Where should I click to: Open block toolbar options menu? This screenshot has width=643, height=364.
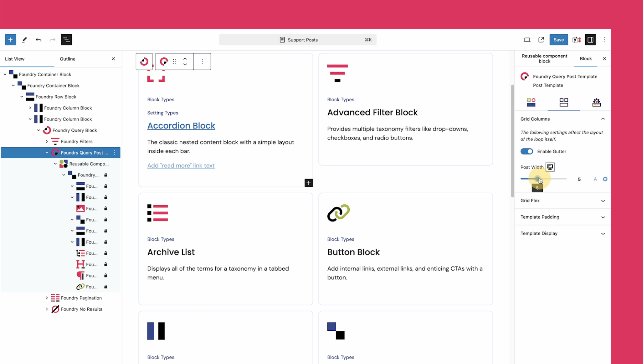tap(202, 61)
